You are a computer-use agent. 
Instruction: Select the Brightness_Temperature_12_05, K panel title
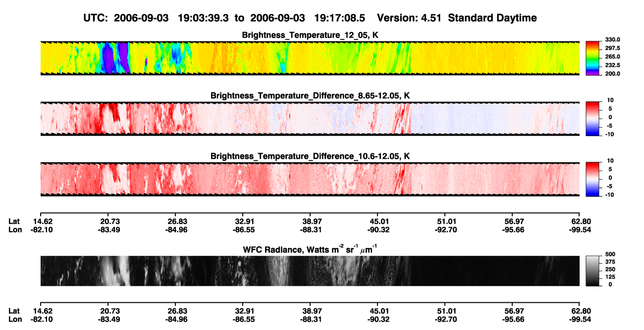[x=310, y=35]
